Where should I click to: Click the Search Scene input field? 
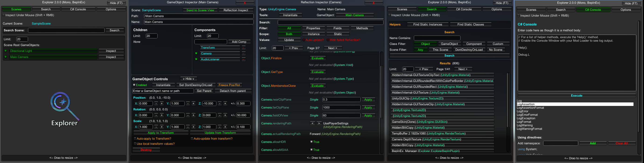pos(66,30)
